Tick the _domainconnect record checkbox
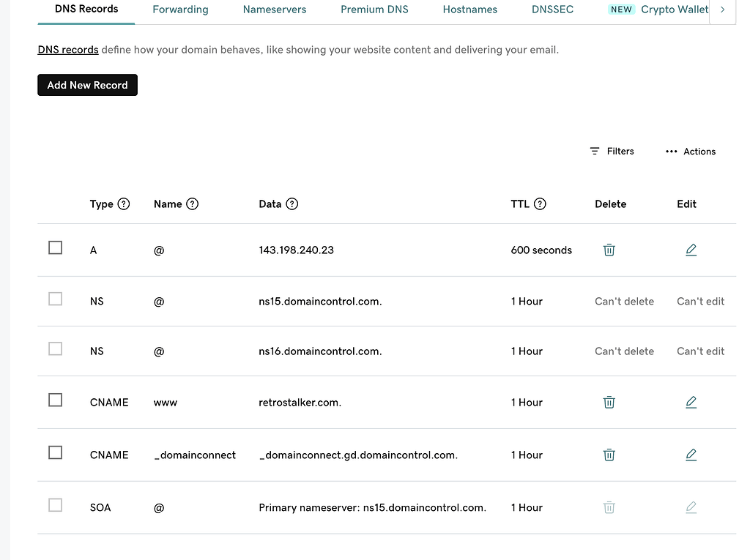The height and width of the screenshot is (560, 750). click(x=56, y=453)
